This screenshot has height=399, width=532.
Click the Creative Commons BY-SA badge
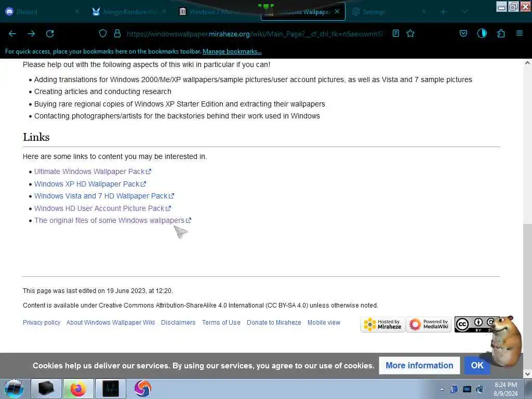coord(474,324)
